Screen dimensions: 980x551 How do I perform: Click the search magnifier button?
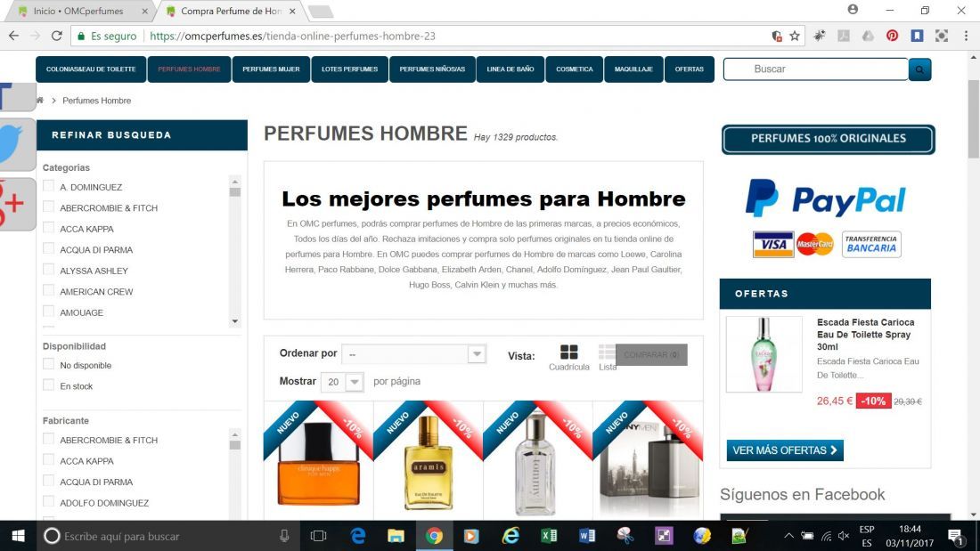pyautogui.click(x=919, y=69)
